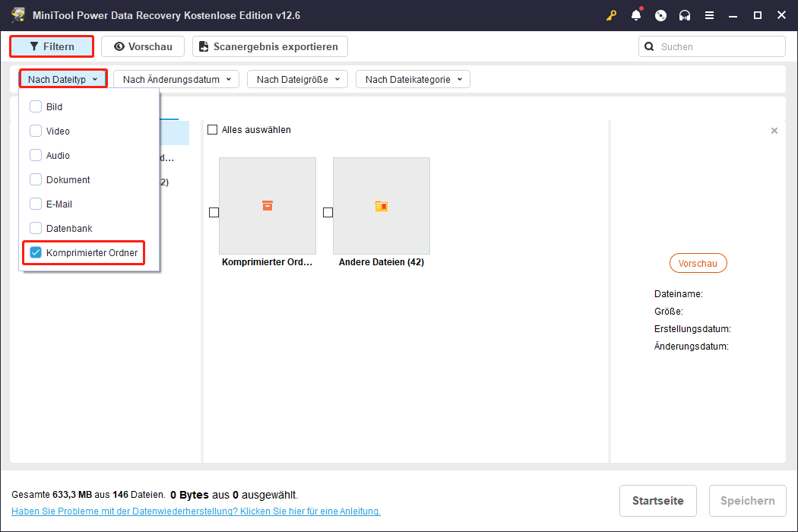
Task: Check the Video file type checkbox
Action: tap(36, 131)
